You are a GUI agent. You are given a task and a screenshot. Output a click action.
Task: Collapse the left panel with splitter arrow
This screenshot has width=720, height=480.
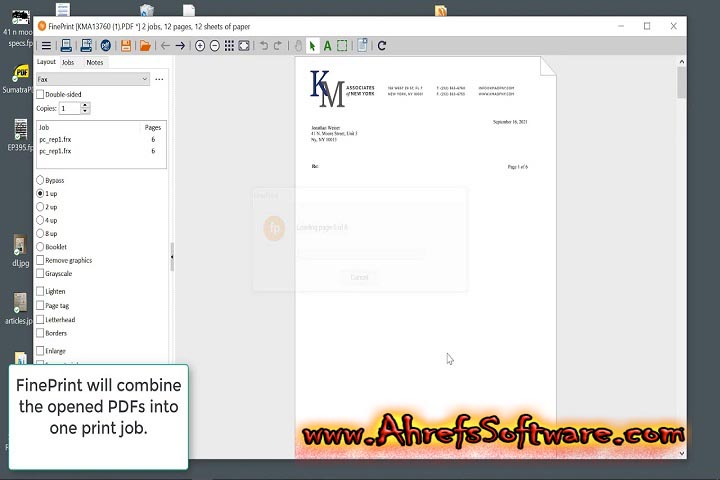tap(172, 257)
